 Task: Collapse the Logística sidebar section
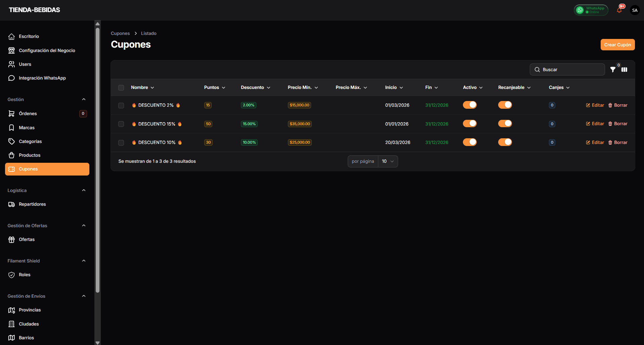click(84, 190)
